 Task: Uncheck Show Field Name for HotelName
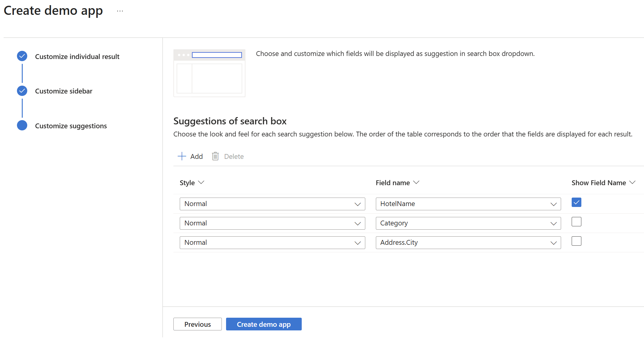pos(576,202)
